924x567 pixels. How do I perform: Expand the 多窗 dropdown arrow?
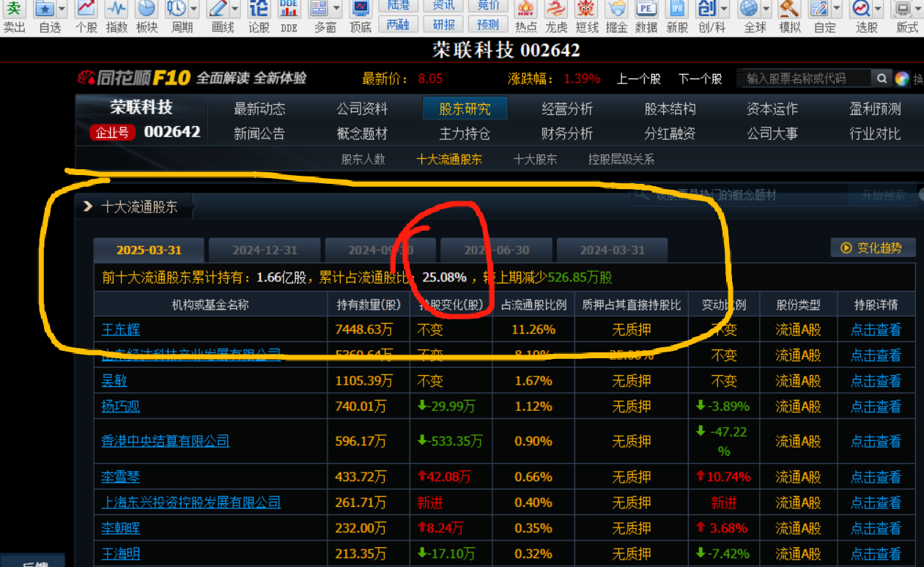[x=336, y=10]
